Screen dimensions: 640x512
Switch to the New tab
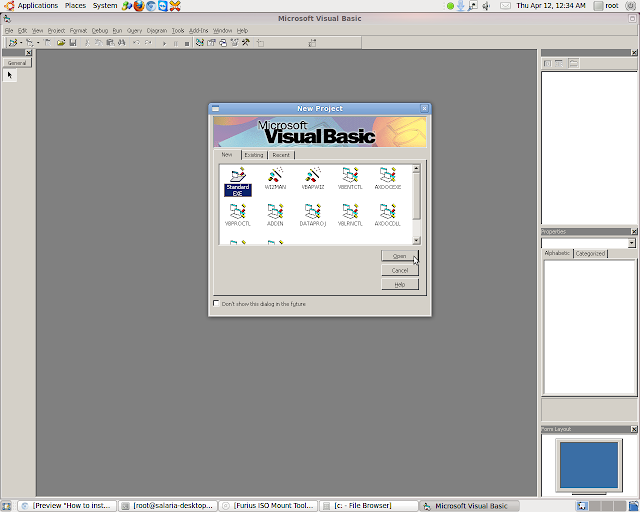[x=227, y=155]
